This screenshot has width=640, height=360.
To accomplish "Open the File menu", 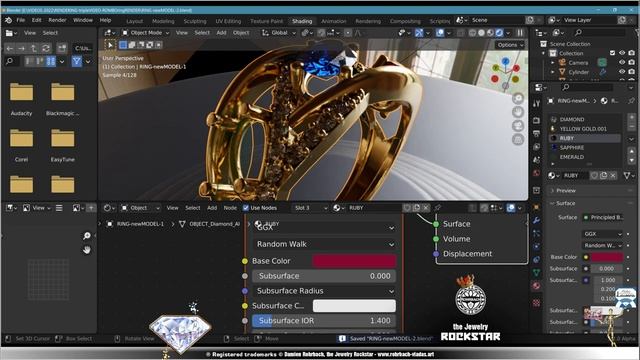I will [20, 20].
